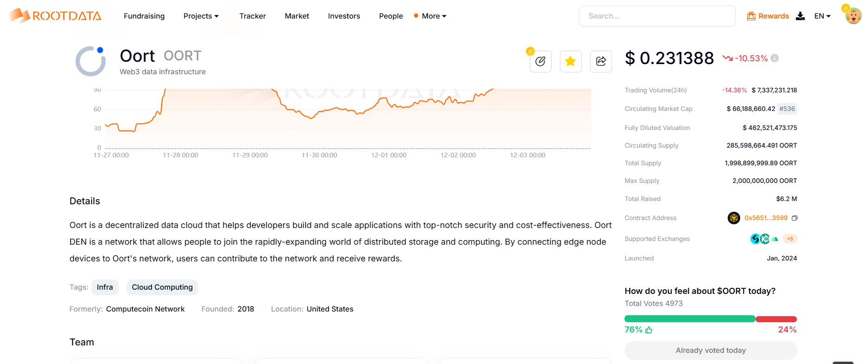Open contract address 0x5651...3599
Image resolution: width=868 pixels, height=364 pixels.
click(766, 218)
